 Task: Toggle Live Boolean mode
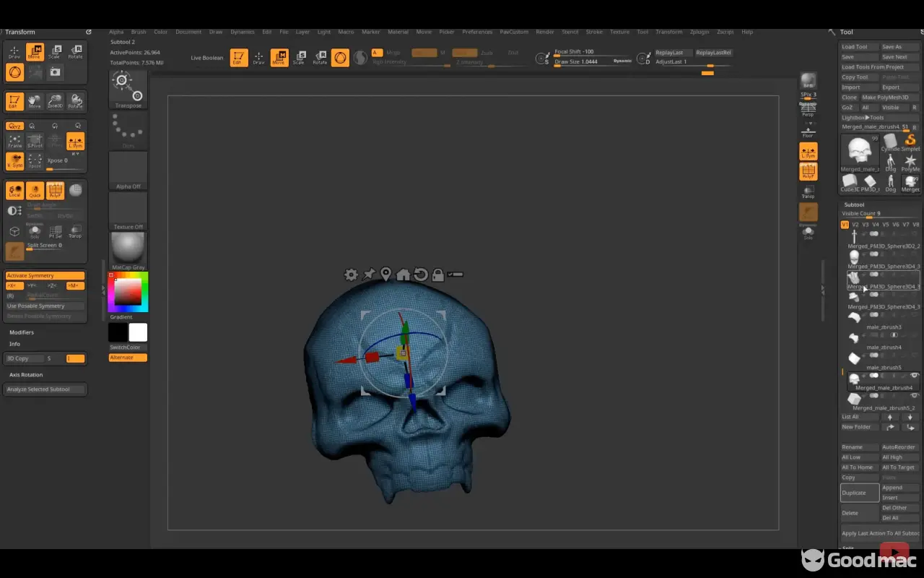click(207, 58)
